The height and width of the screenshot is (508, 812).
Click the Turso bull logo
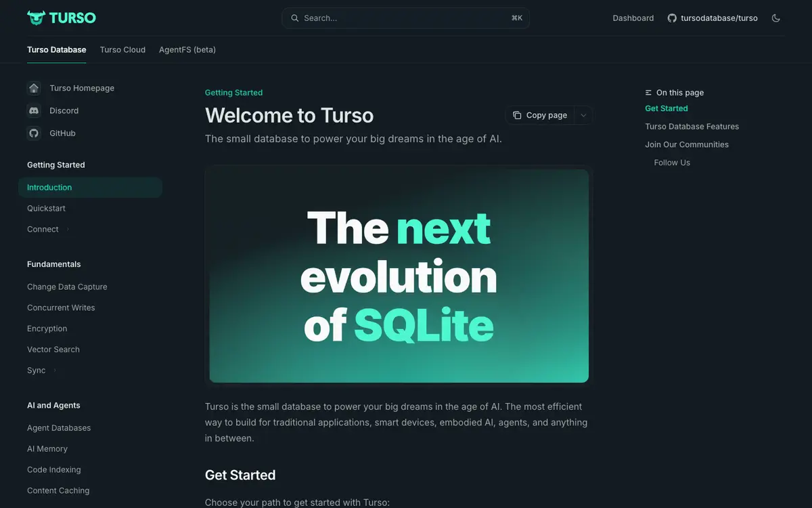pyautogui.click(x=36, y=18)
